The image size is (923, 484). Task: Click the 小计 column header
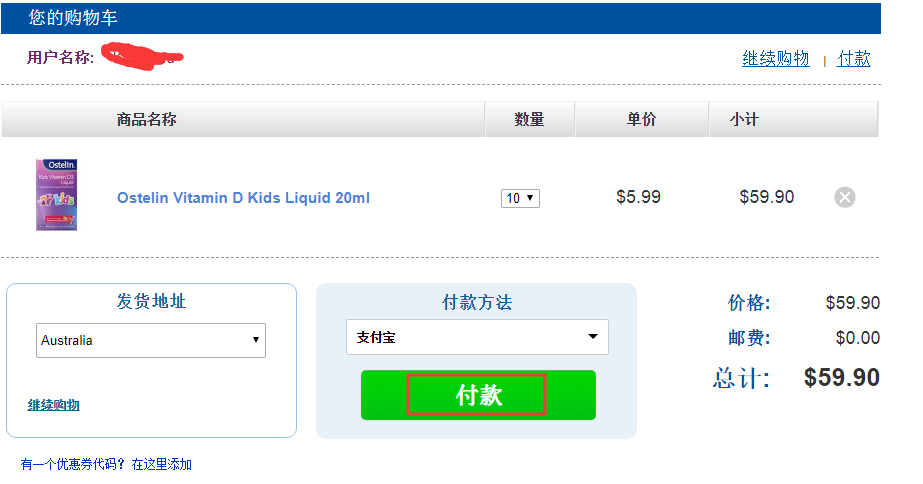point(744,120)
